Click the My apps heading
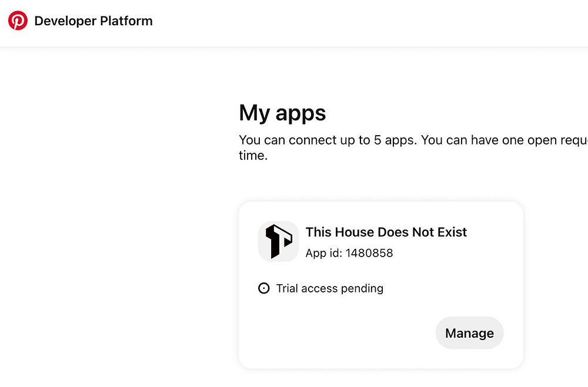 282,113
